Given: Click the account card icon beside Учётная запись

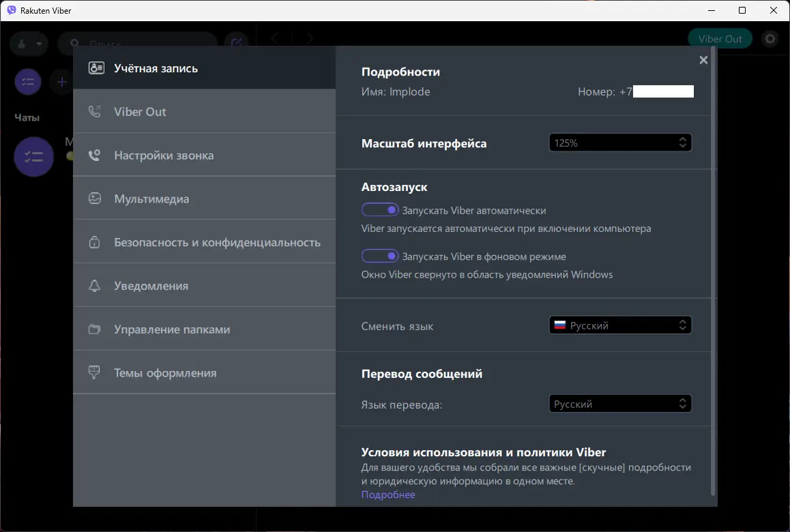Looking at the screenshot, I should point(96,68).
